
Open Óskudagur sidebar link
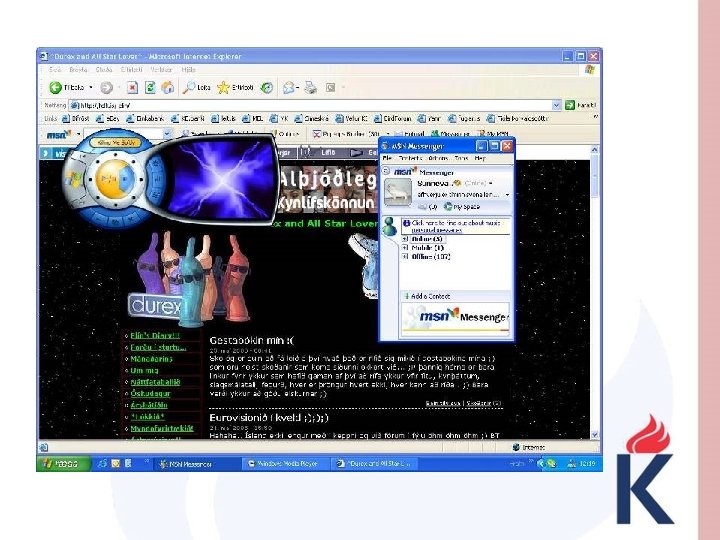[150, 394]
